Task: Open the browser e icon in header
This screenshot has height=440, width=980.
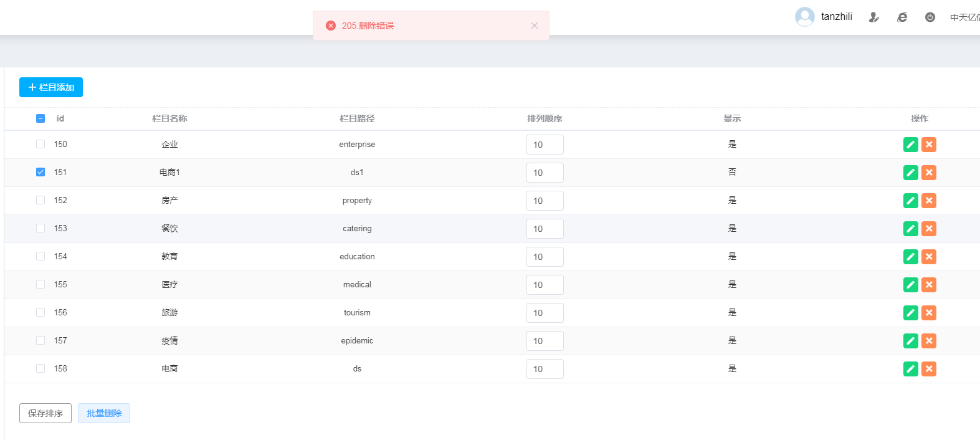Action: point(902,17)
